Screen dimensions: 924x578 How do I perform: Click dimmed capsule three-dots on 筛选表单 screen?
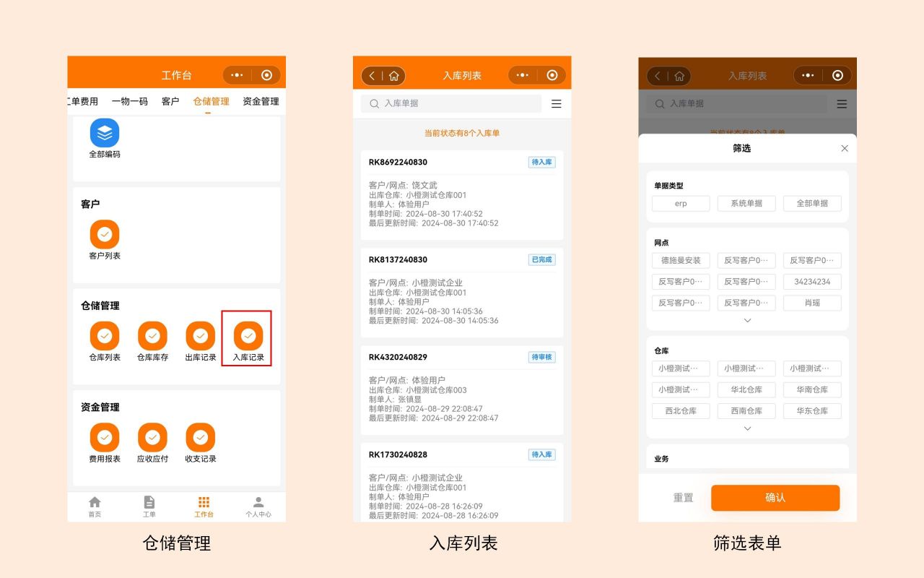coord(808,75)
